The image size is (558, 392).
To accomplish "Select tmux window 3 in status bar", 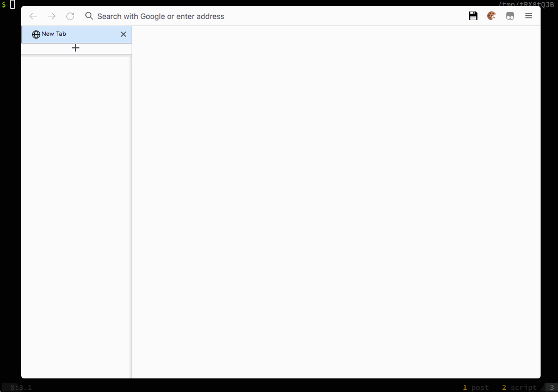I will [551, 388].
